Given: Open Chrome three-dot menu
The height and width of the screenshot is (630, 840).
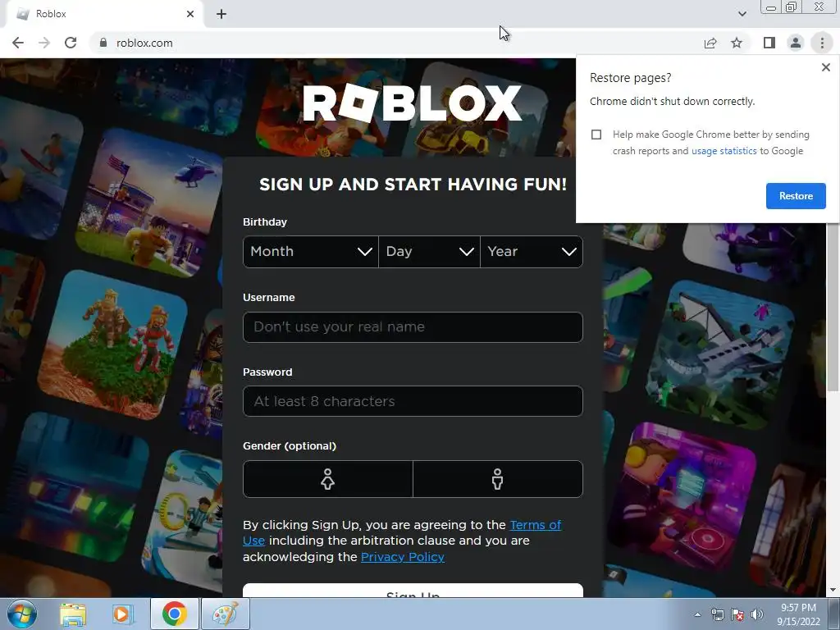Looking at the screenshot, I should click(822, 43).
